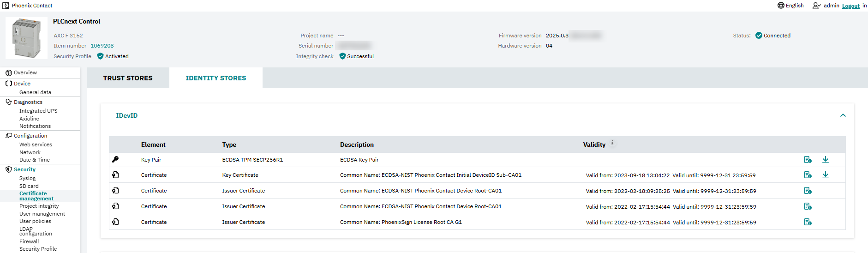The image size is (868, 253).
Task: Click the Validity info icon
Action: pos(612,143)
